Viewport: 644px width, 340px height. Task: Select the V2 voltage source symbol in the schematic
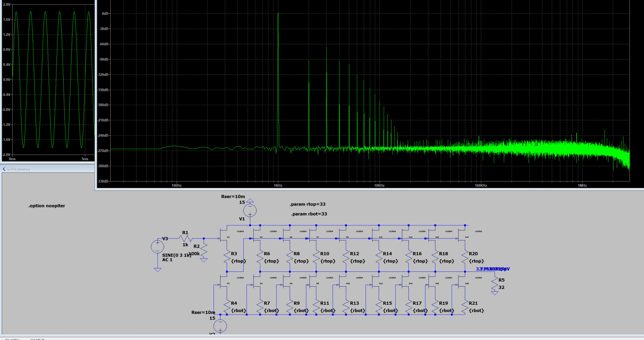(x=220, y=326)
